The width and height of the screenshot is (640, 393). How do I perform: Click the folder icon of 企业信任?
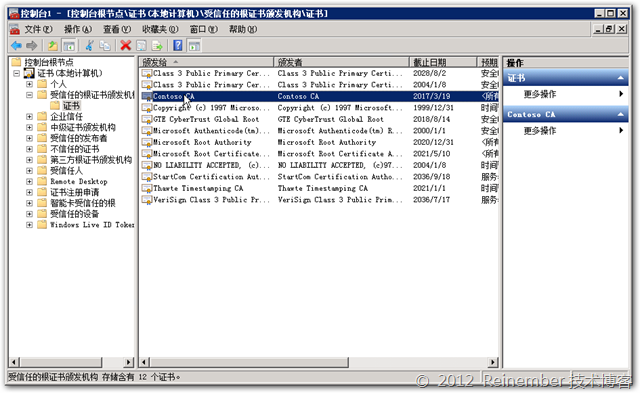pyautogui.click(x=42, y=116)
